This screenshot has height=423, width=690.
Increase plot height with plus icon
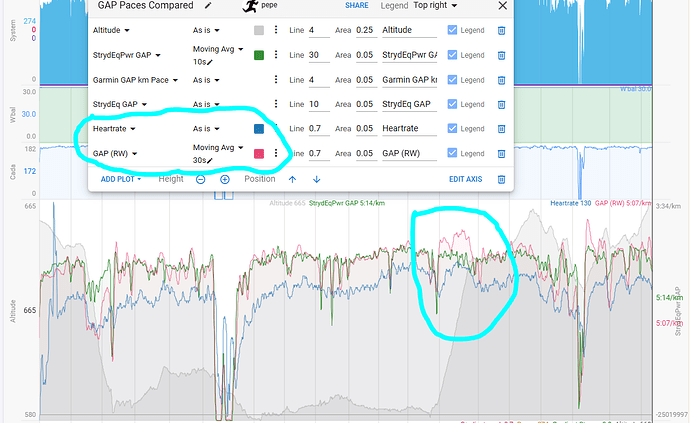point(225,179)
